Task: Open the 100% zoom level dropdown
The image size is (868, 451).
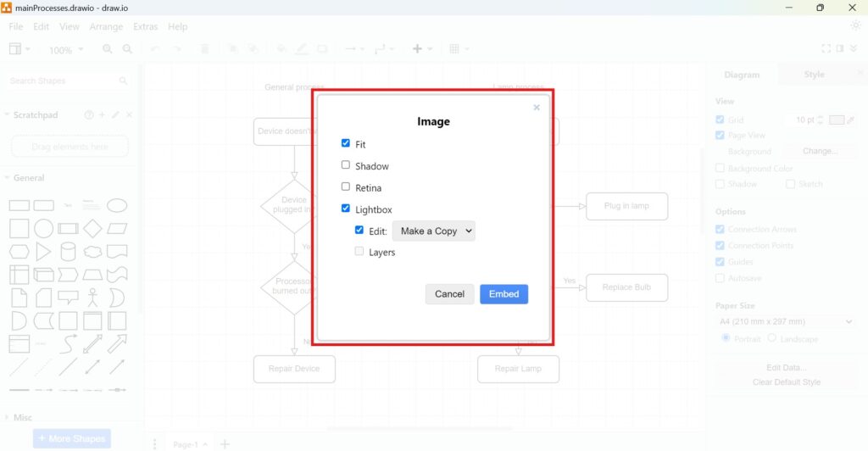Action: tap(65, 50)
